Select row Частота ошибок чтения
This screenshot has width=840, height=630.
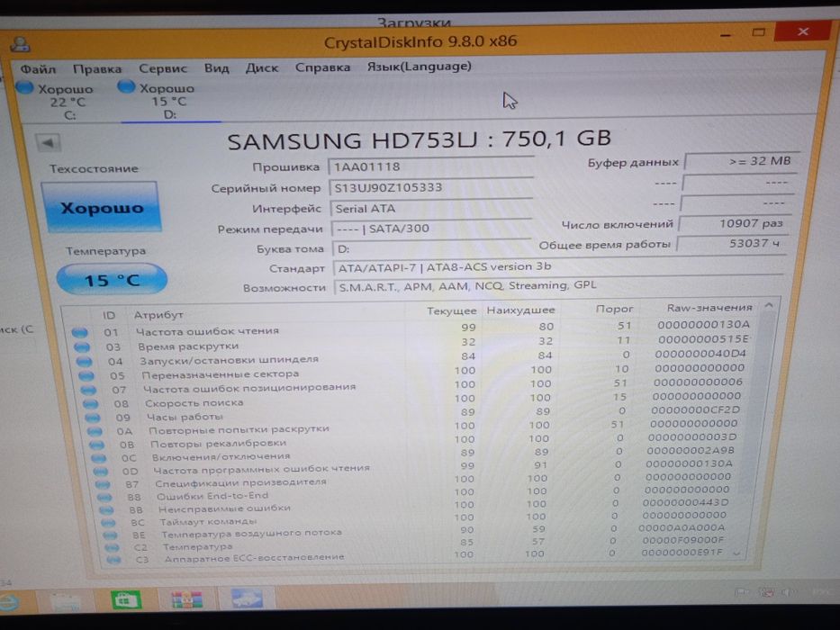click(412, 328)
